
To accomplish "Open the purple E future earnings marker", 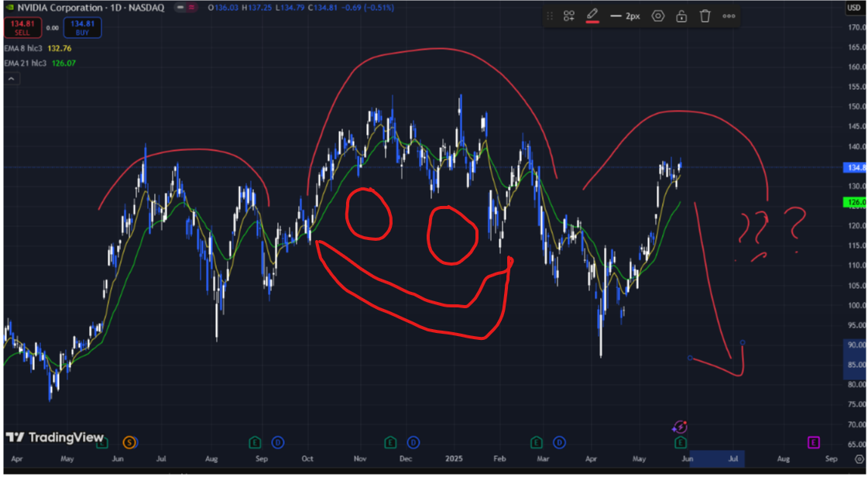I will (x=813, y=442).
